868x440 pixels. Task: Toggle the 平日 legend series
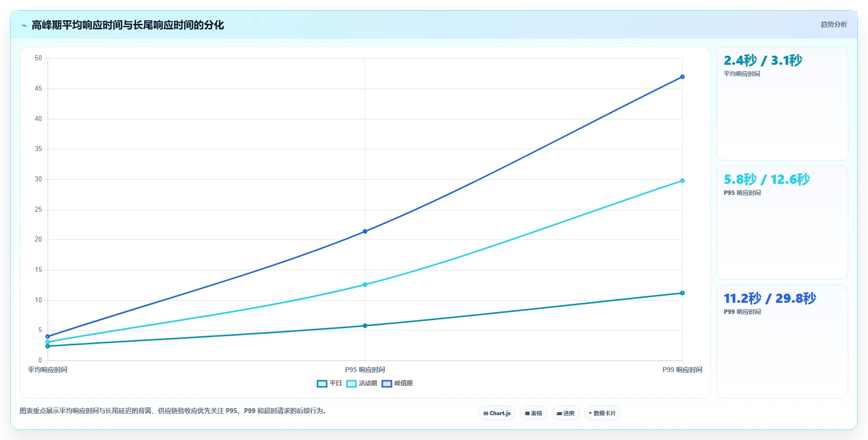[329, 383]
